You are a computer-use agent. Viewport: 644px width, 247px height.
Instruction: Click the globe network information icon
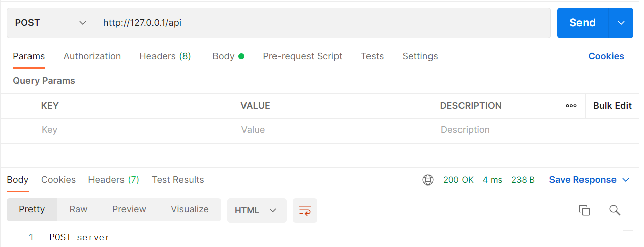pyautogui.click(x=428, y=180)
